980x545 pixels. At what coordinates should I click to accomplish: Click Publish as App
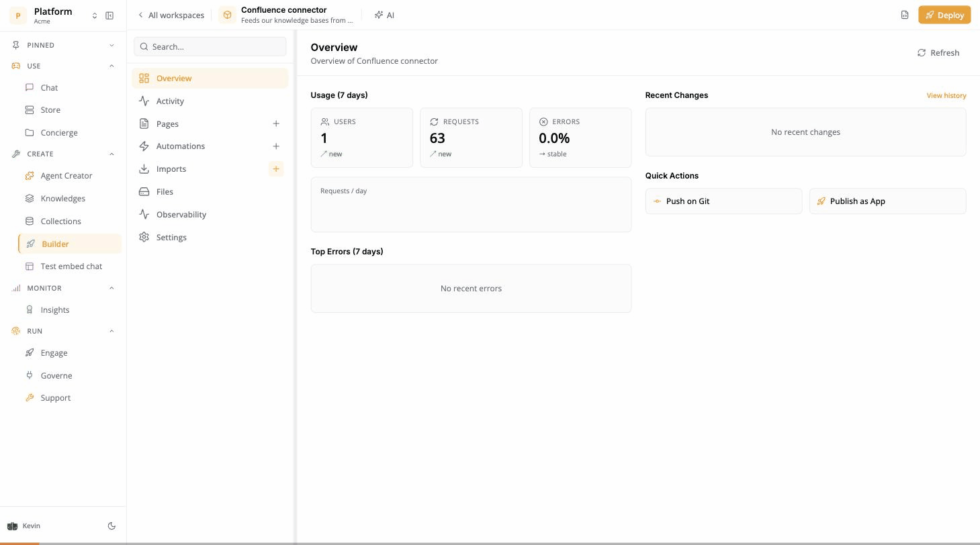pos(887,201)
